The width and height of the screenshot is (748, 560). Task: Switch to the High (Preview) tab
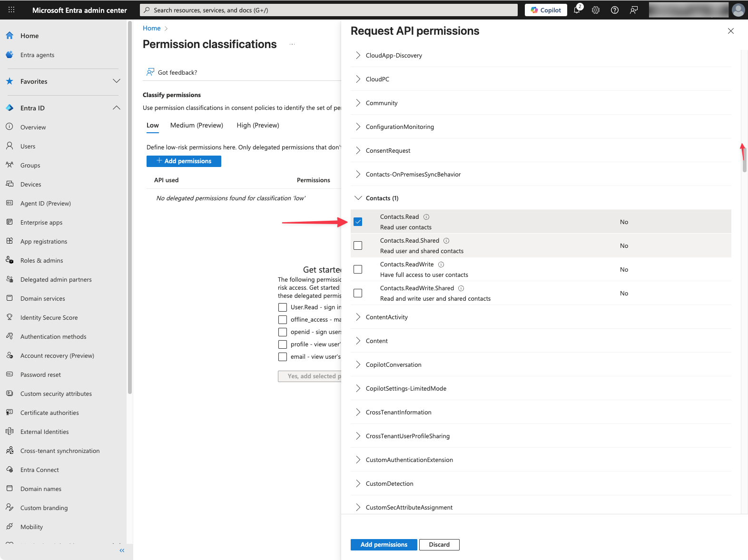[258, 125]
